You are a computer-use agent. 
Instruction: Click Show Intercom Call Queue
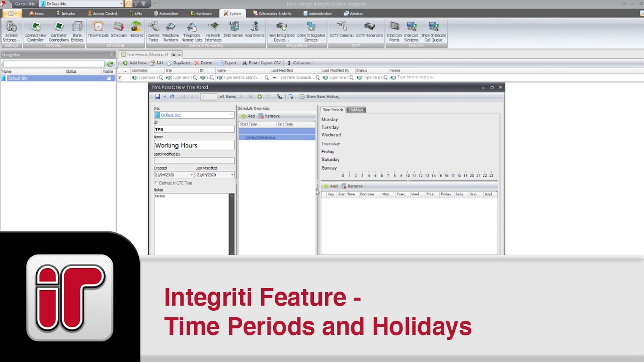click(x=433, y=31)
